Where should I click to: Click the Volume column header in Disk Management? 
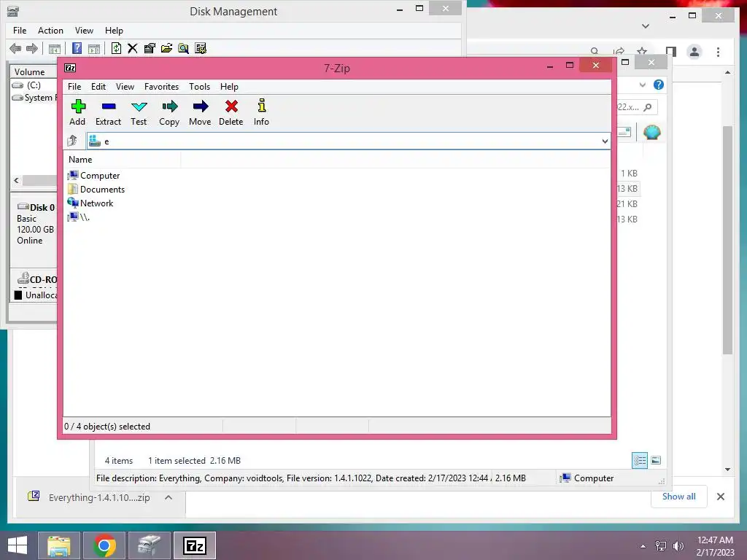(34, 72)
